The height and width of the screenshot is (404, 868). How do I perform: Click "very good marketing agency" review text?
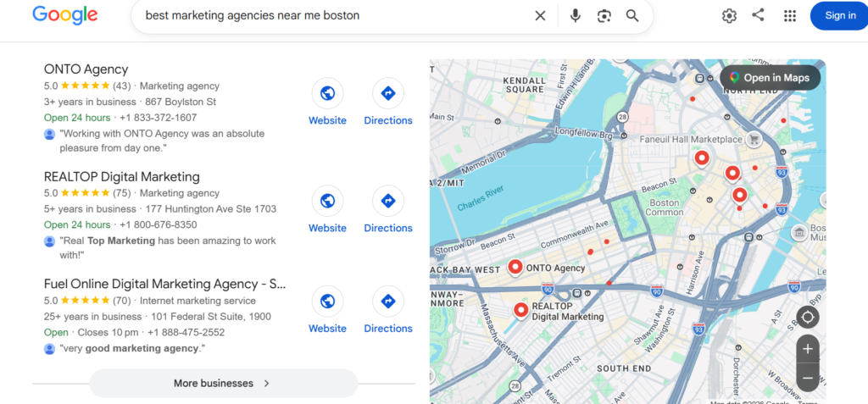click(x=132, y=349)
